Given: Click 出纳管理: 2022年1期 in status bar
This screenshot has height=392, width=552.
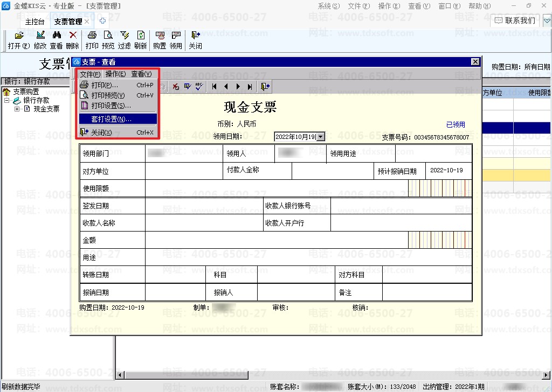Looking at the screenshot, I should (x=453, y=387).
